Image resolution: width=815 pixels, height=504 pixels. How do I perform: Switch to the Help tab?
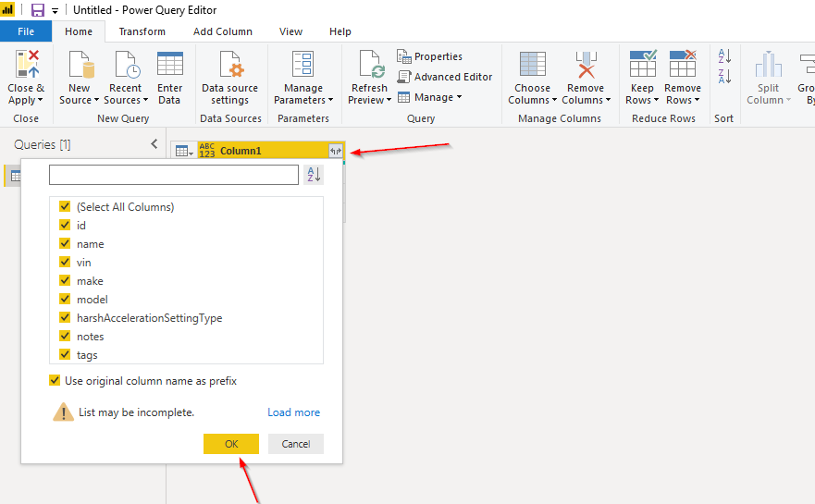click(340, 31)
